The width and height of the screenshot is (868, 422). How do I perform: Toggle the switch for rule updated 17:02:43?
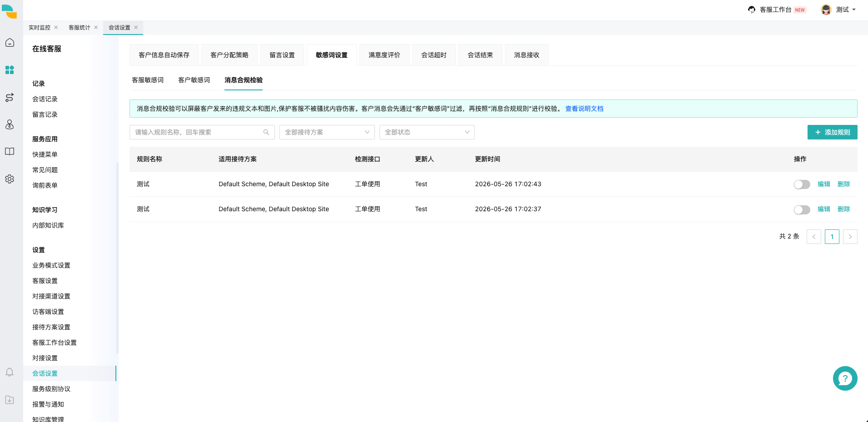point(802,184)
